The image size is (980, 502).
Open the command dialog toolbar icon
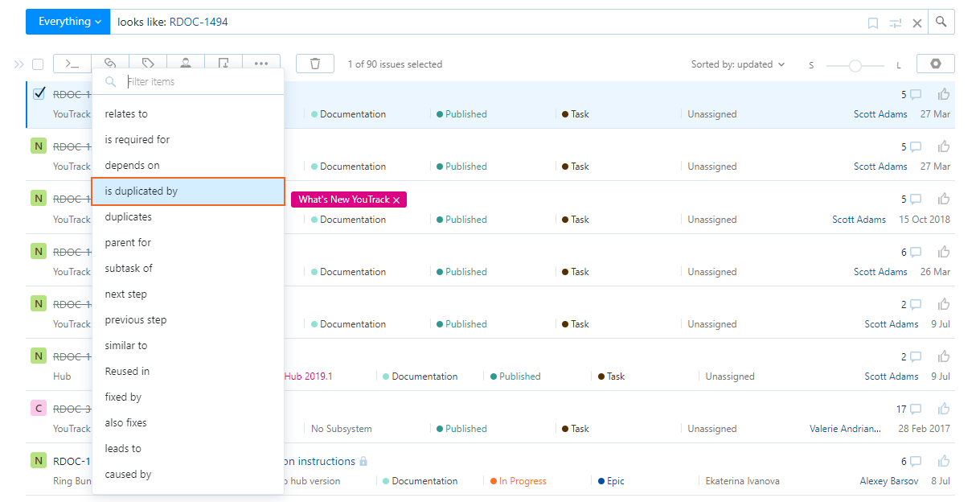(x=72, y=64)
